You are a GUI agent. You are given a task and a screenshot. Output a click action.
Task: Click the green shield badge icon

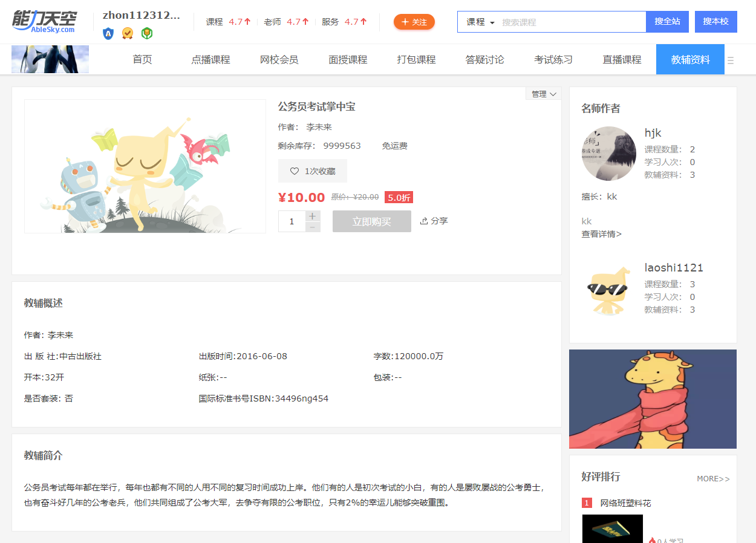pyautogui.click(x=146, y=33)
